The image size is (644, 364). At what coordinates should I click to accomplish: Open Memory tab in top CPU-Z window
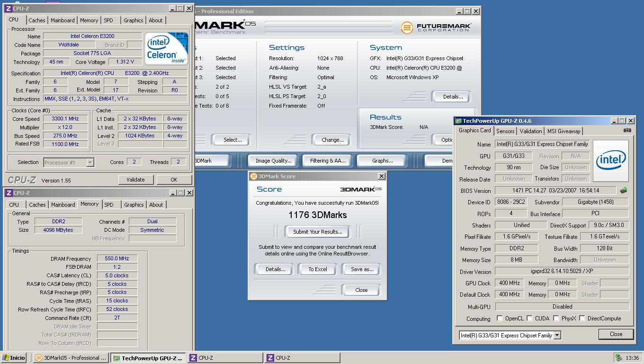pyautogui.click(x=89, y=20)
